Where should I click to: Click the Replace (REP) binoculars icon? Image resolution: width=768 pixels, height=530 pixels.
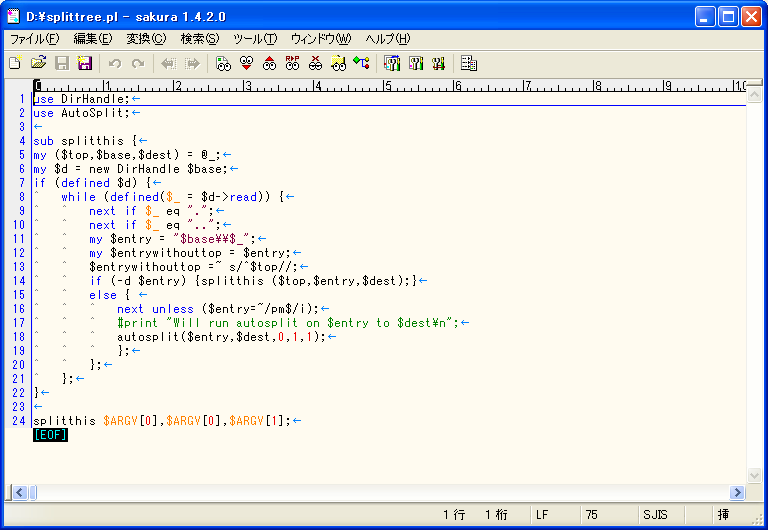point(292,63)
